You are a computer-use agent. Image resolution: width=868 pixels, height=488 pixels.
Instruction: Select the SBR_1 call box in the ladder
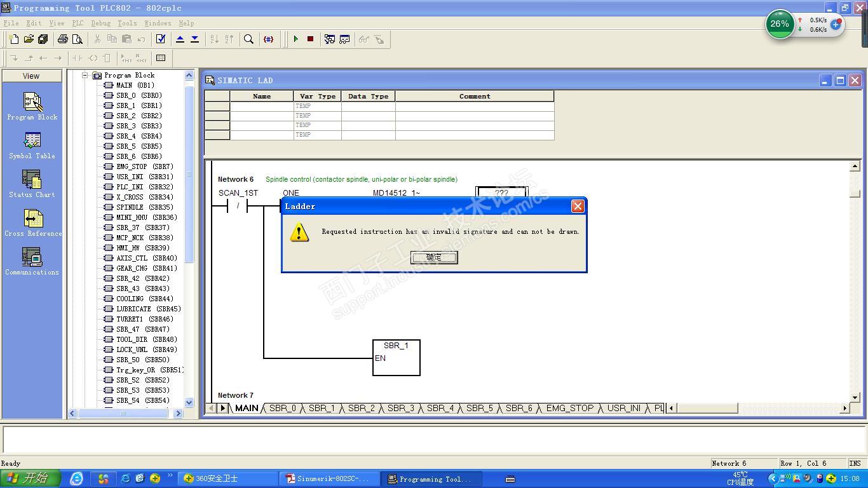pyautogui.click(x=396, y=357)
